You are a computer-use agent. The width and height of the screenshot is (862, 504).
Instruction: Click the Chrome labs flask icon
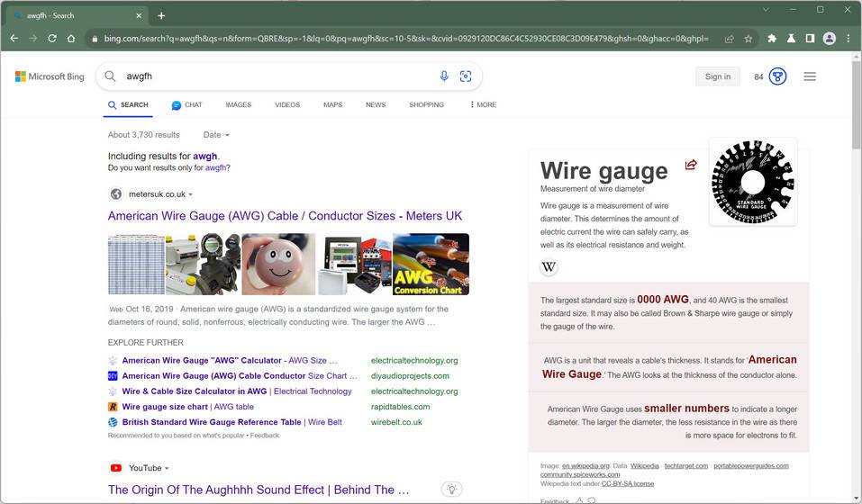[791, 39]
